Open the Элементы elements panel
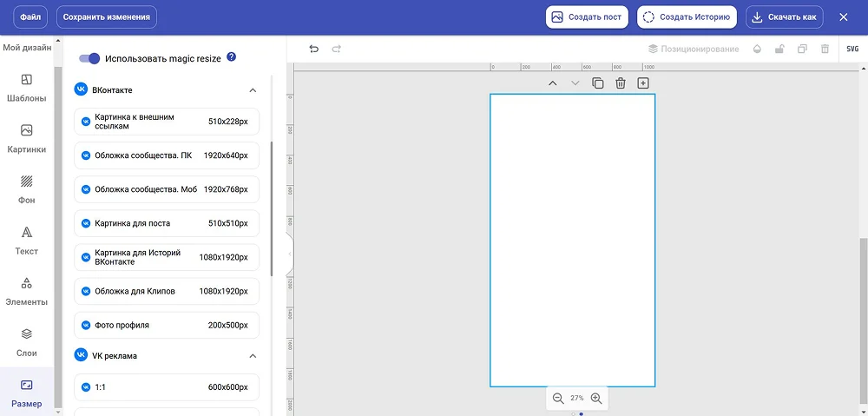This screenshot has height=416, width=868. click(x=27, y=291)
